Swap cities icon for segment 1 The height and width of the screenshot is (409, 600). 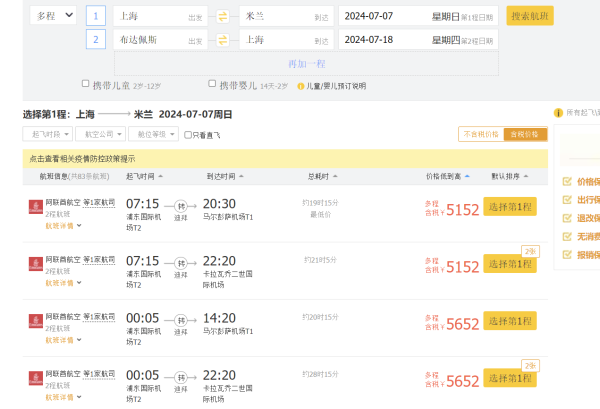[x=223, y=16]
